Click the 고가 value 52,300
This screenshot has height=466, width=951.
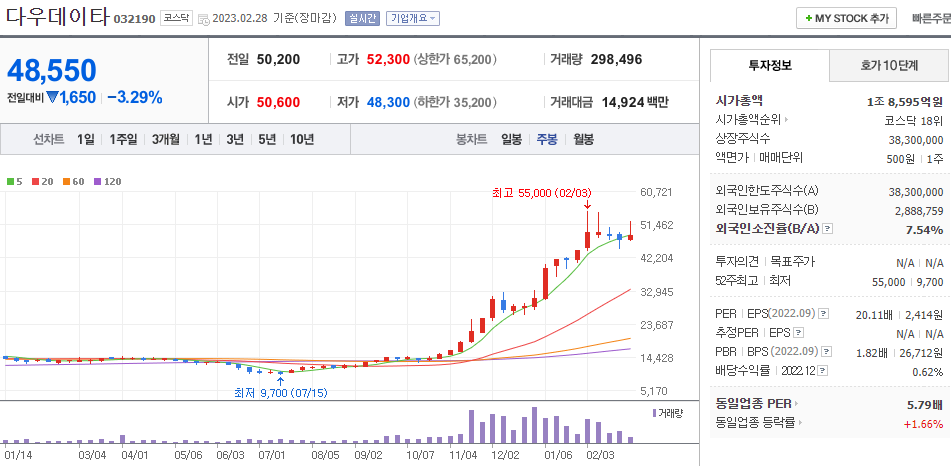[388, 59]
